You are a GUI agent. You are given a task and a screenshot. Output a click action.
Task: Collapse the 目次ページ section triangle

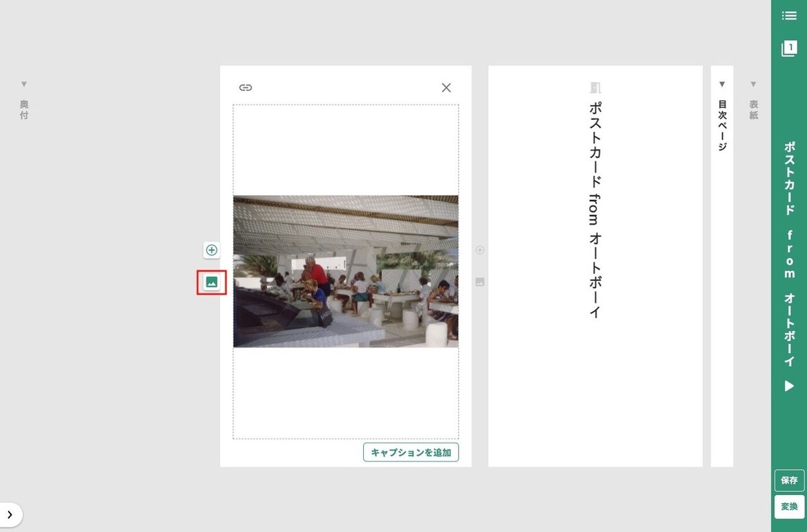coord(722,84)
